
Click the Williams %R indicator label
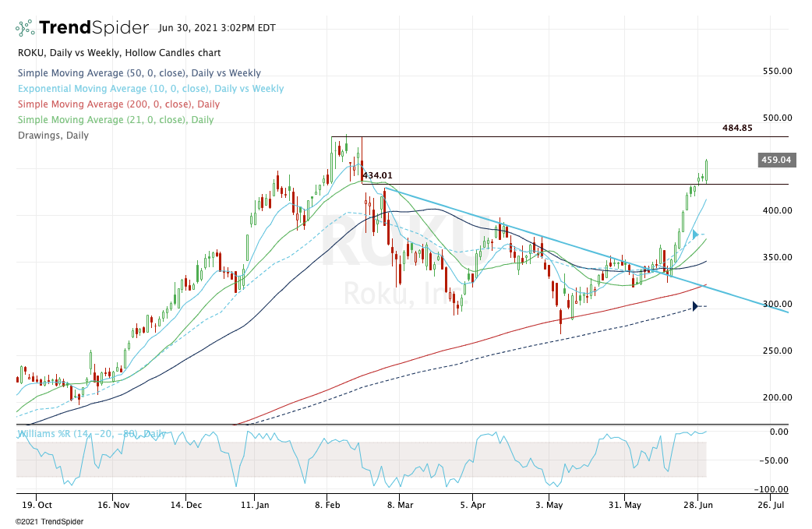point(92,433)
